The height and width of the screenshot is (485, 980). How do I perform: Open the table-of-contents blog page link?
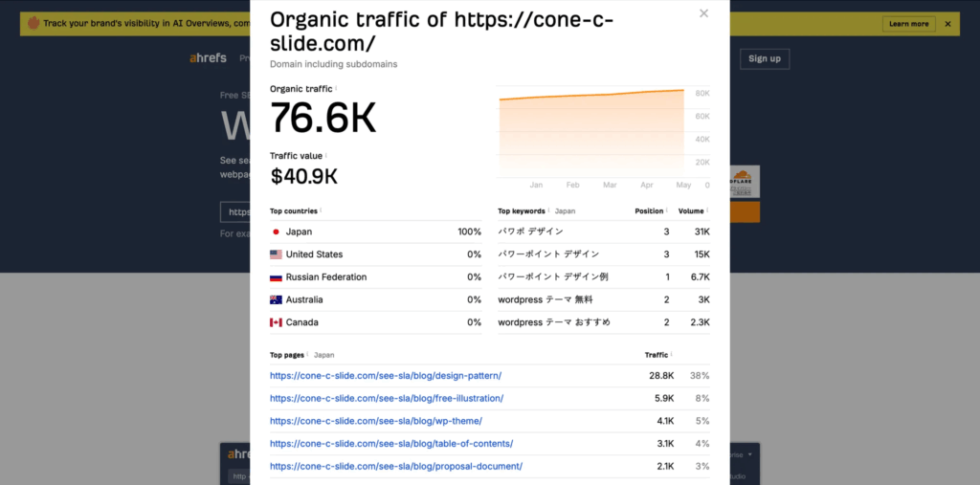pos(391,443)
